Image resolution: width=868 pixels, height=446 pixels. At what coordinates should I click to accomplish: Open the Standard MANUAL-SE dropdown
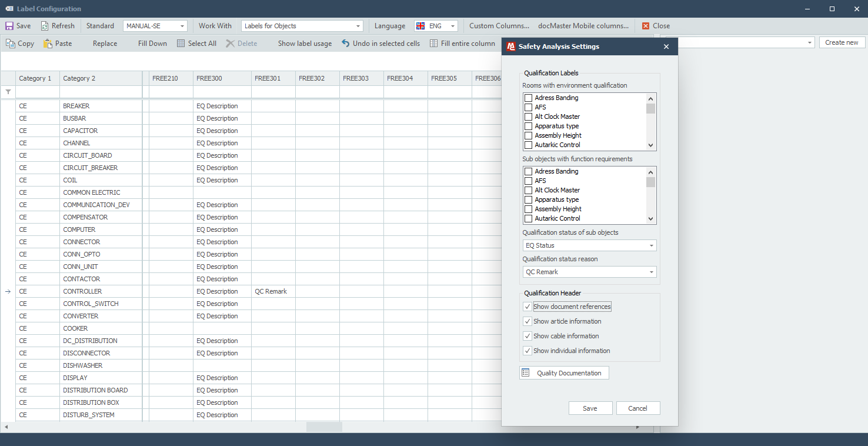pyautogui.click(x=182, y=26)
